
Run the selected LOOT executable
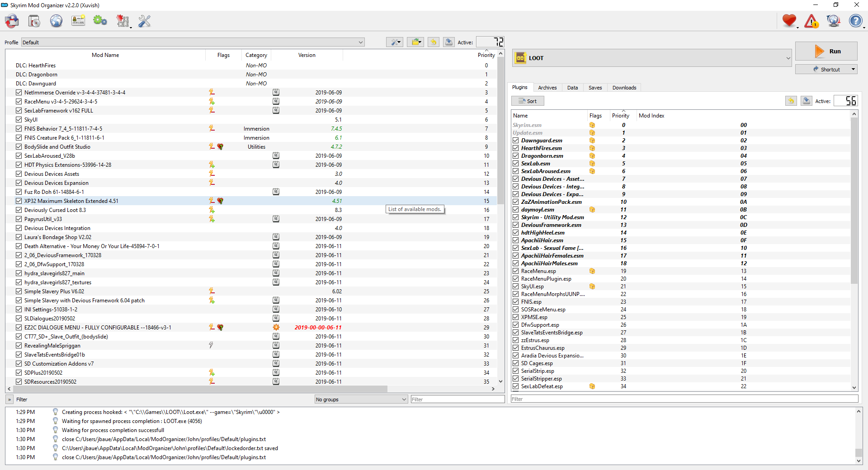tap(826, 51)
